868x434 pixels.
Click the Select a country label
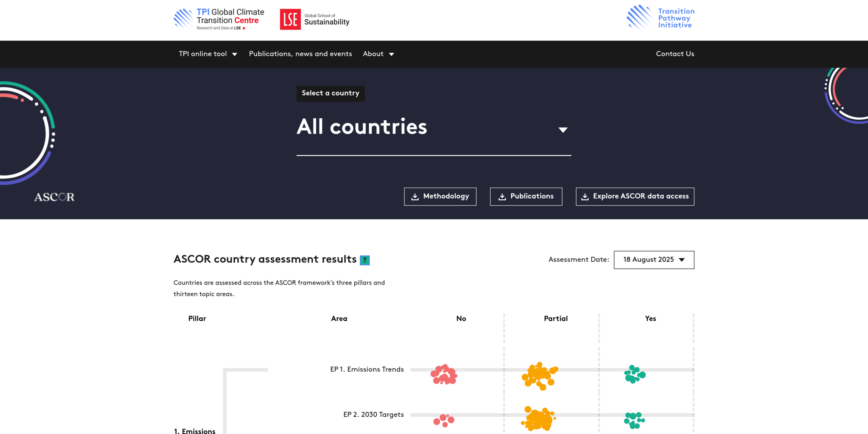[330, 94]
